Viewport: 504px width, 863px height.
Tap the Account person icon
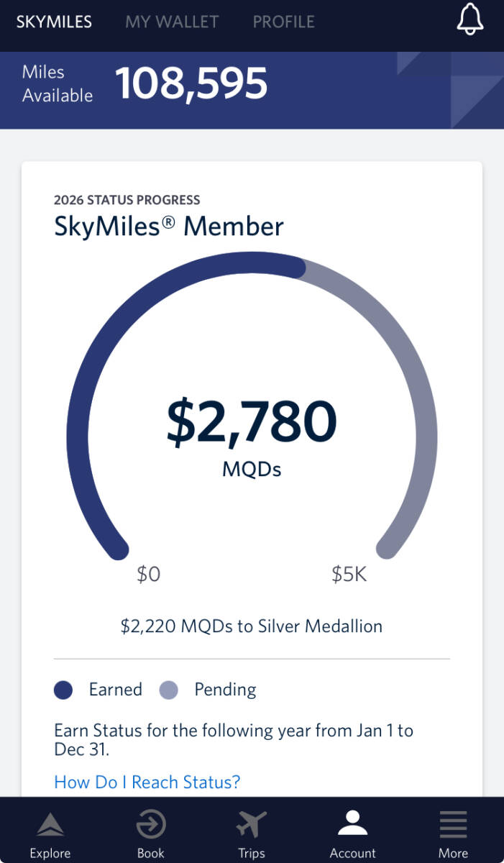click(x=352, y=824)
